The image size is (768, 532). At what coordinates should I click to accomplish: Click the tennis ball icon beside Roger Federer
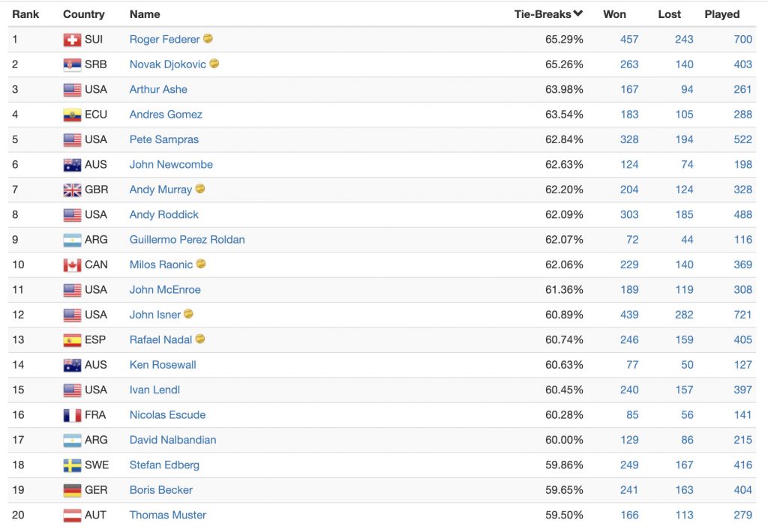208,38
